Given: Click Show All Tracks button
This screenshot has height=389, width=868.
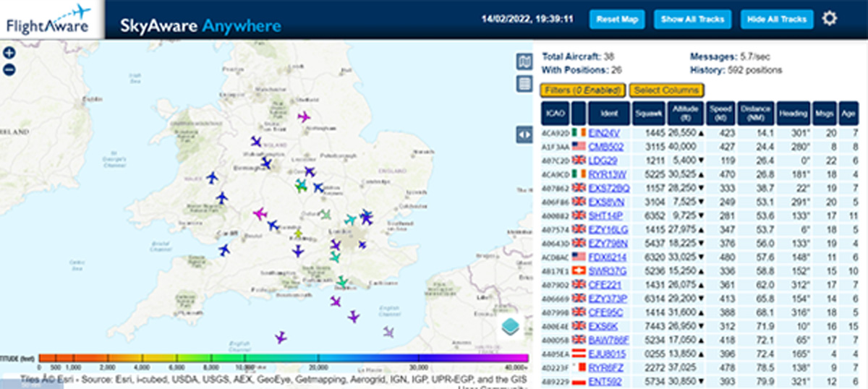Looking at the screenshot, I should point(692,20).
